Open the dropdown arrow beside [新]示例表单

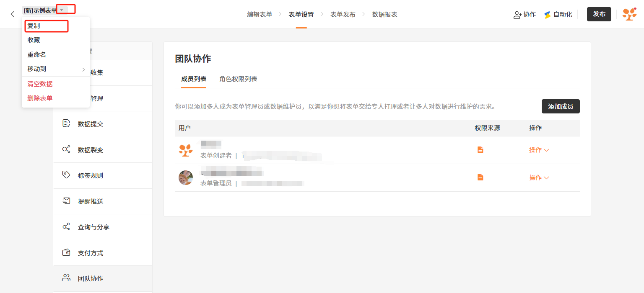click(62, 10)
